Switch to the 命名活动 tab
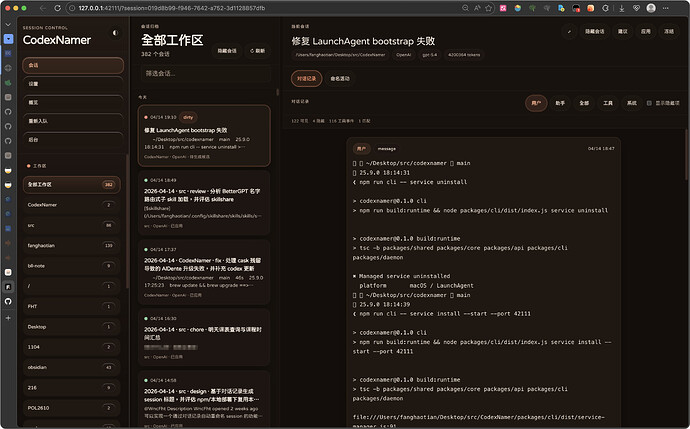This screenshot has height=429, width=690. (340, 78)
